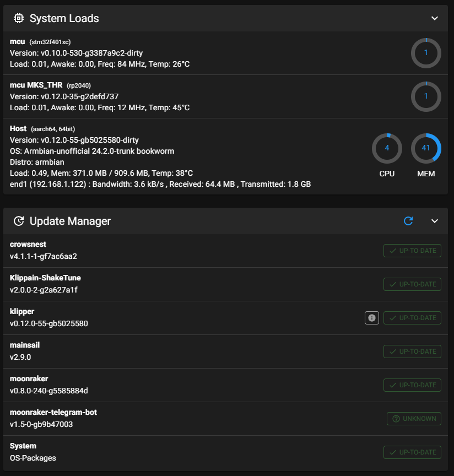The height and width of the screenshot is (476, 454).
Task: Click the Klippain-ShakeTune UP-TO-DATE button
Action: tap(412, 284)
